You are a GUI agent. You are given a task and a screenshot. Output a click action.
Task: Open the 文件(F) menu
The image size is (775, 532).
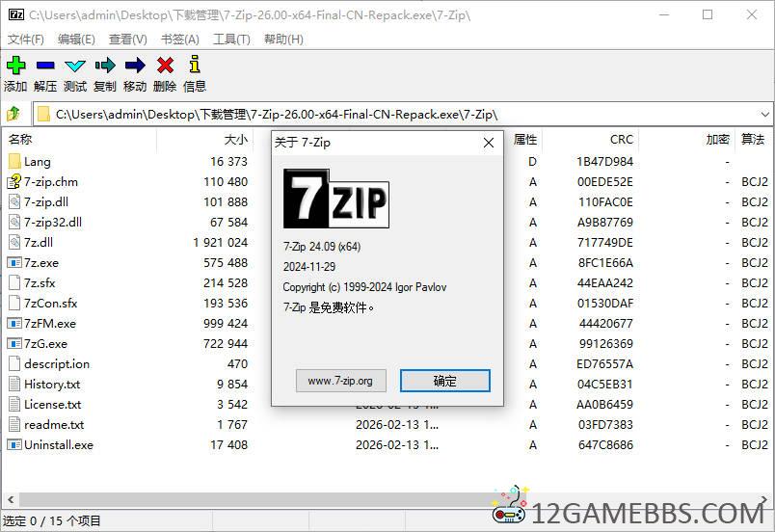pos(26,39)
